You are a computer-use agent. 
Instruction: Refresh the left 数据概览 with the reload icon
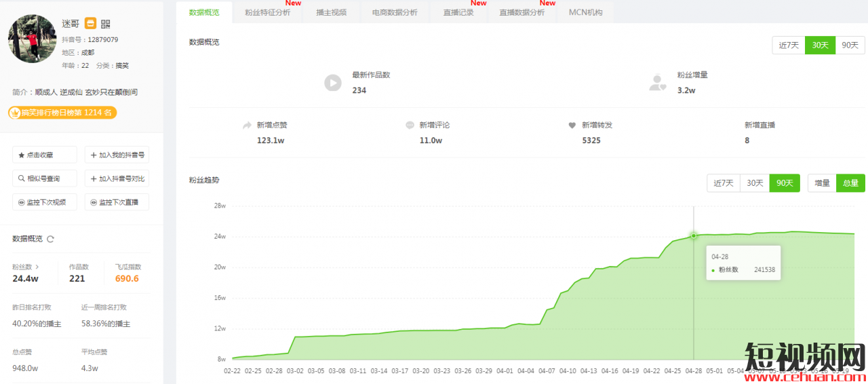50,239
